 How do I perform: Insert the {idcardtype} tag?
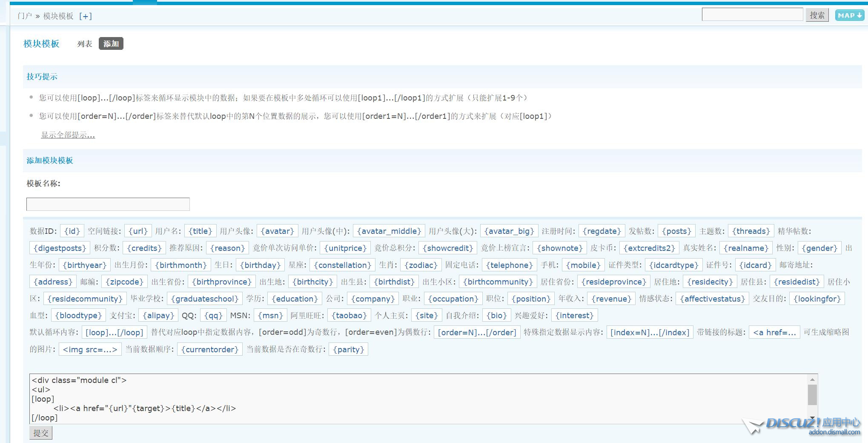click(673, 265)
